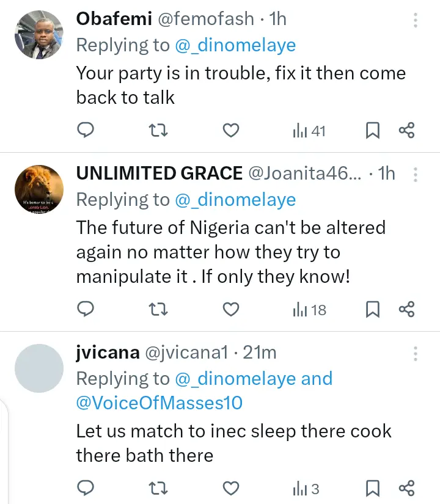Open Obafemi's profile picture
440x504 pixels.
[x=38, y=35]
